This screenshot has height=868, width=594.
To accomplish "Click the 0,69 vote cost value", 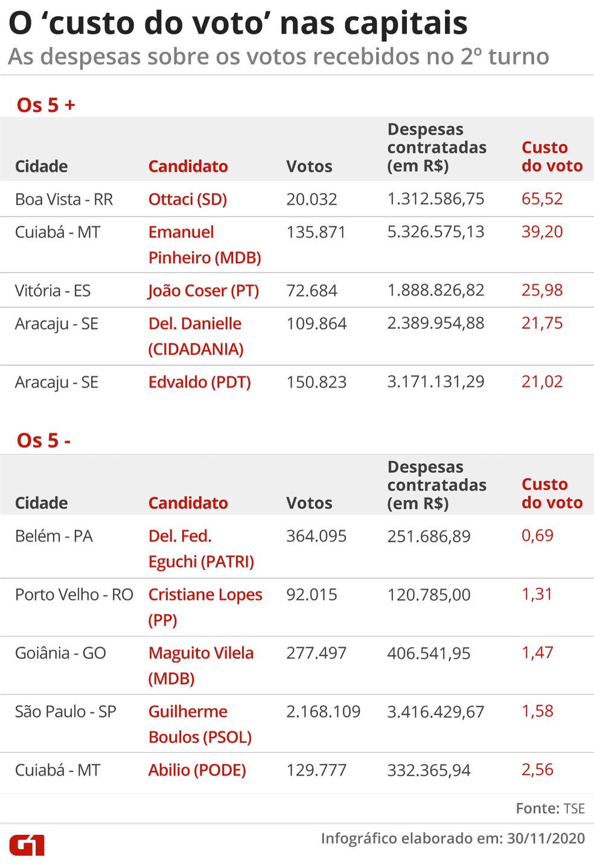I will pyautogui.click(x=537, y=535).
